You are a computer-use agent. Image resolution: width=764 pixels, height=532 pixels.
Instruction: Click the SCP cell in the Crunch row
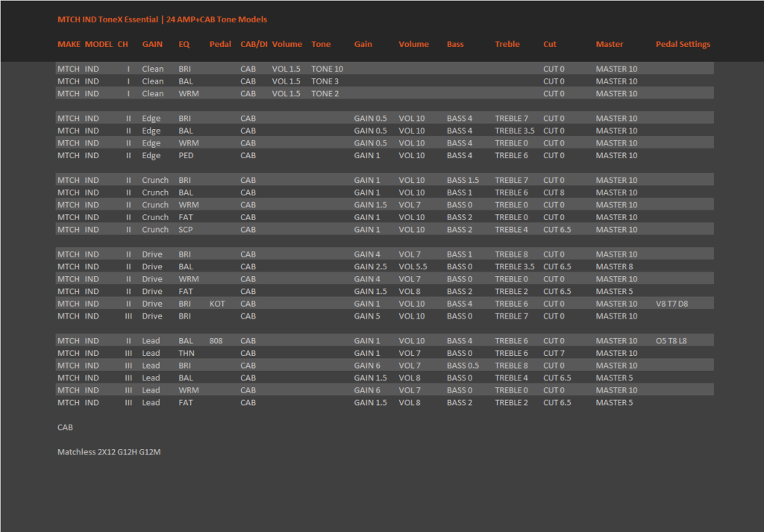[x=186, y=230]
